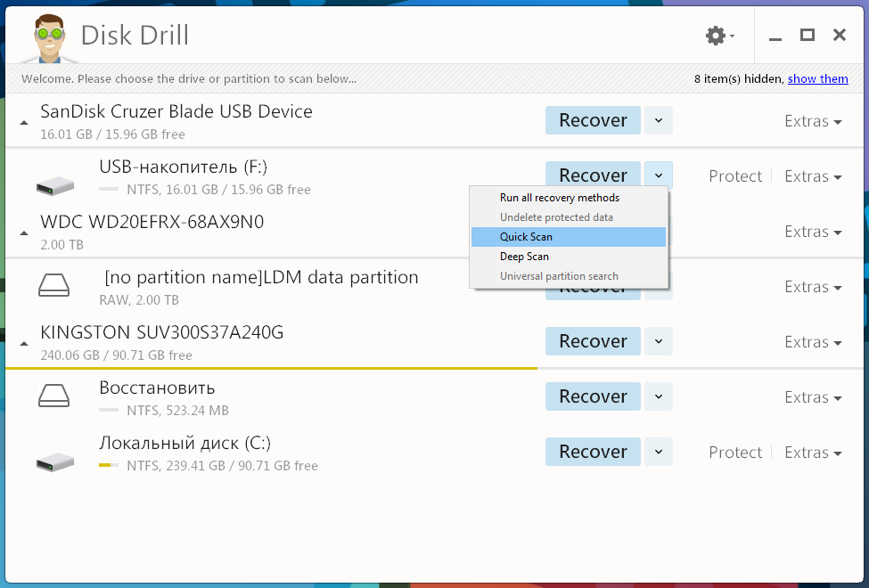
Task: Click Recover for Локальный диск (C:)
Action: point(593,452)
